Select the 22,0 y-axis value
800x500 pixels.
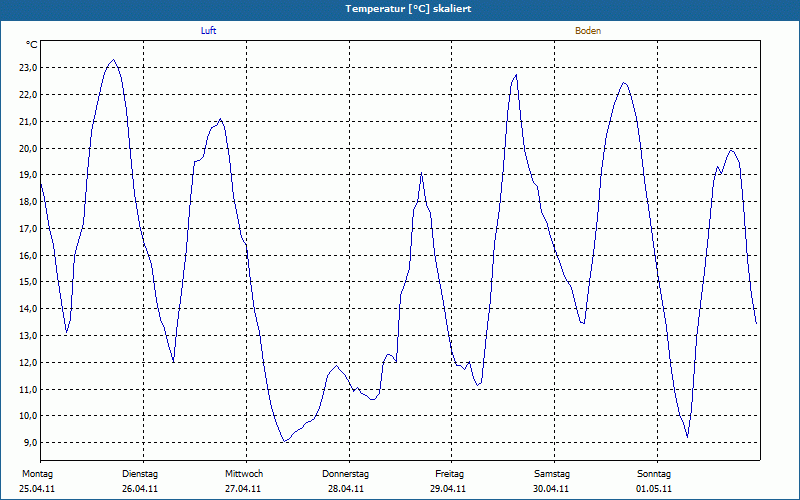point(28,95)
